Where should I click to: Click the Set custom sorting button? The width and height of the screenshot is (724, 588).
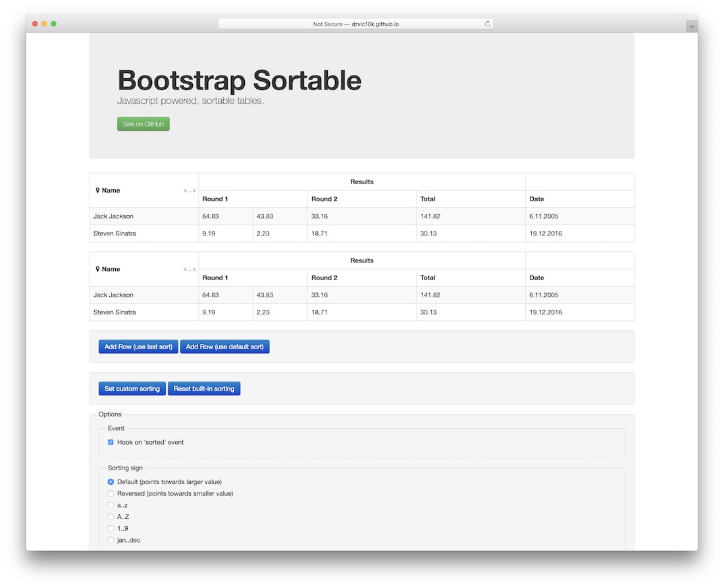tap(132, 389)
